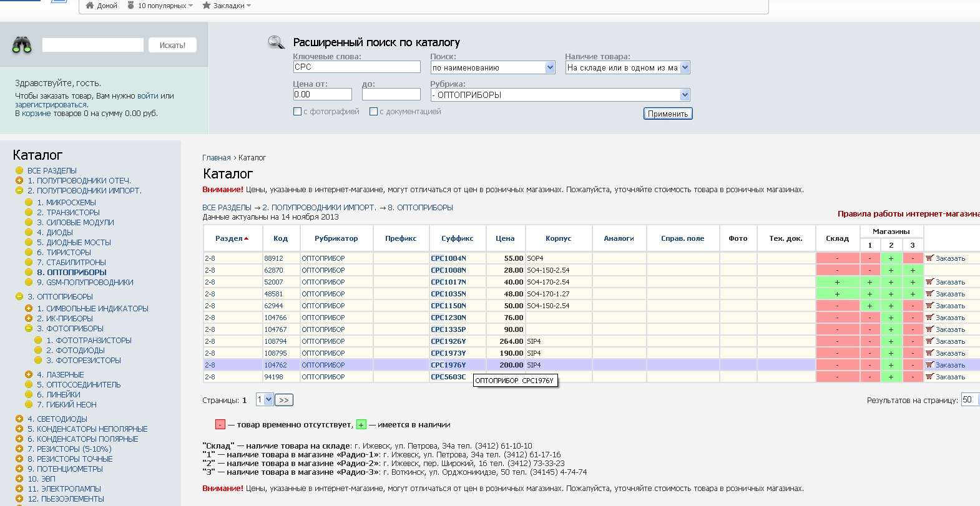Follow the войти login link

[x=148, y=96]
